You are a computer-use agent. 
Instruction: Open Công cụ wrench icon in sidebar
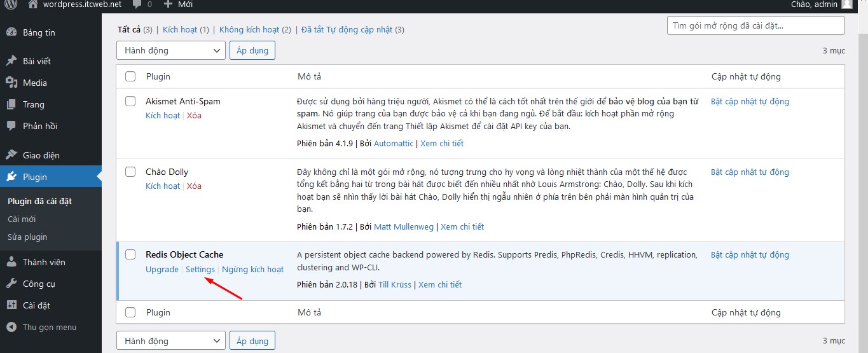click(x=11, y=284)
